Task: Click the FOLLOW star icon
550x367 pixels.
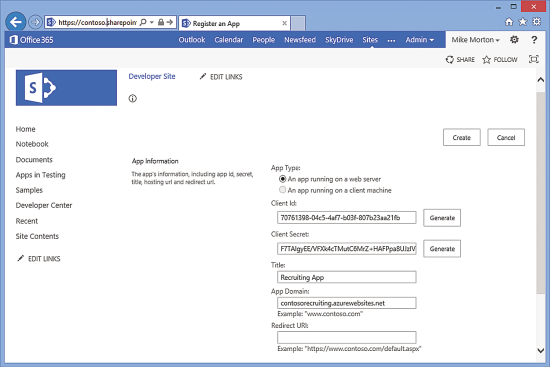Action: (487, 60)
